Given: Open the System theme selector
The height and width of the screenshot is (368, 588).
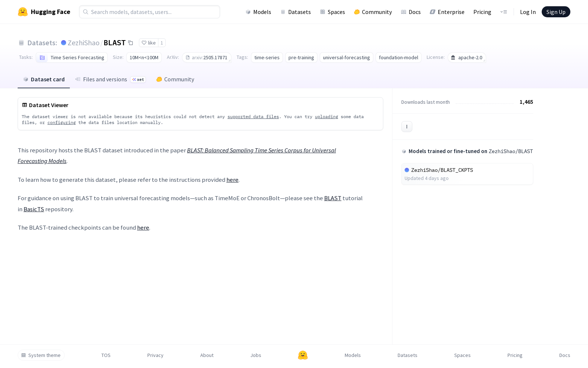Looking at the screenshot, I should (x=41, y=355).
